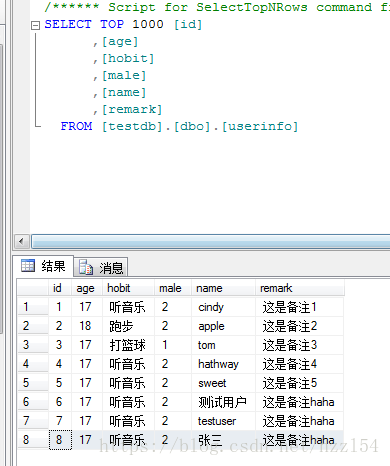Click the name cell 'apple'
The image size is (390, 466).
(223, 326)
